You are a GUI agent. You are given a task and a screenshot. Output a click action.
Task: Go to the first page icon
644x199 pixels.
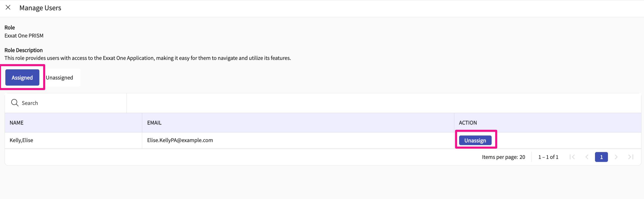[x=572, y=157]
